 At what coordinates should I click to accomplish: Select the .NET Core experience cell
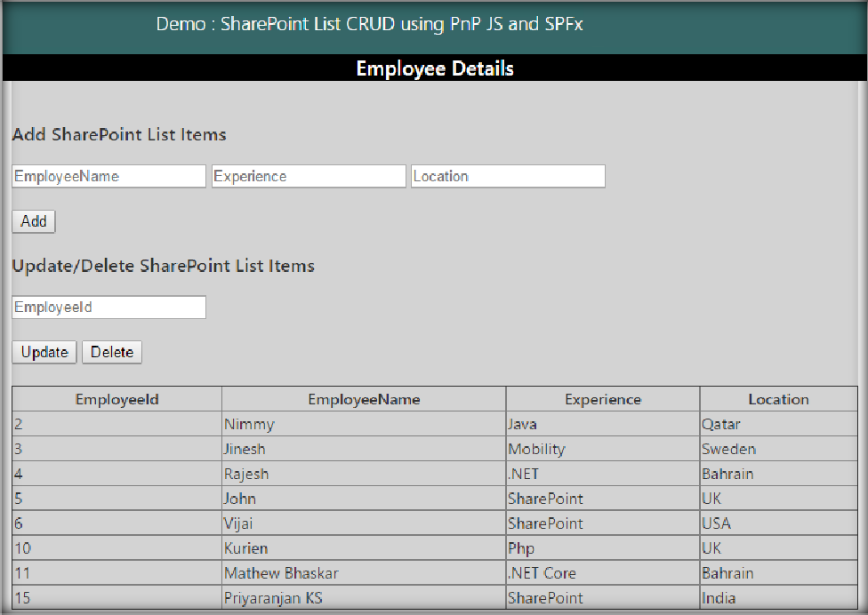(603, 573)
